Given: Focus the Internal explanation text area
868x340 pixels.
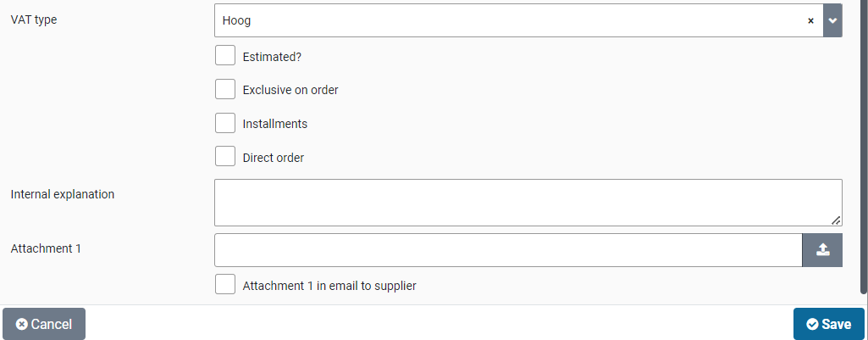Looking at the screenshot, I should [528, 203].
